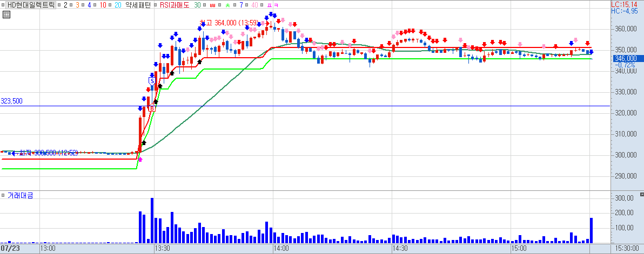Open the data grid table icon
644x254 pixels.
[6, 15]
